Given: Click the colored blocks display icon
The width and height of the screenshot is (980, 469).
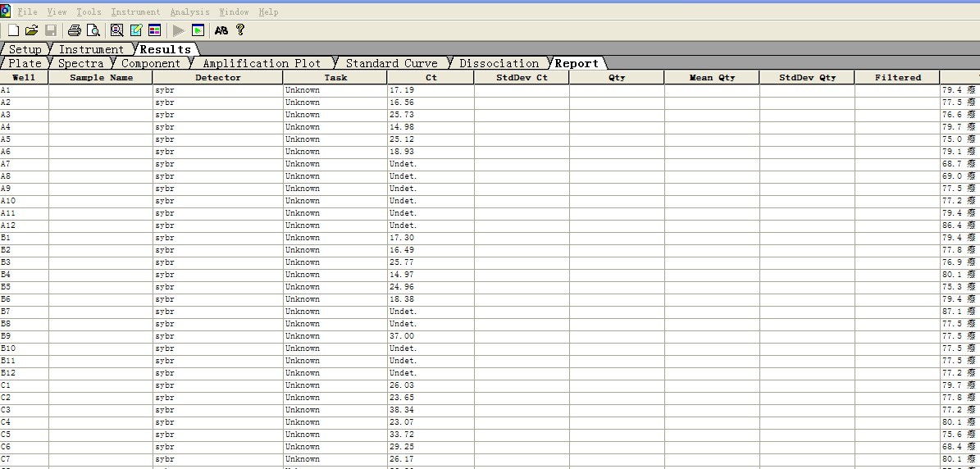Looking at the screenshot, I should [x=155, y=30].
